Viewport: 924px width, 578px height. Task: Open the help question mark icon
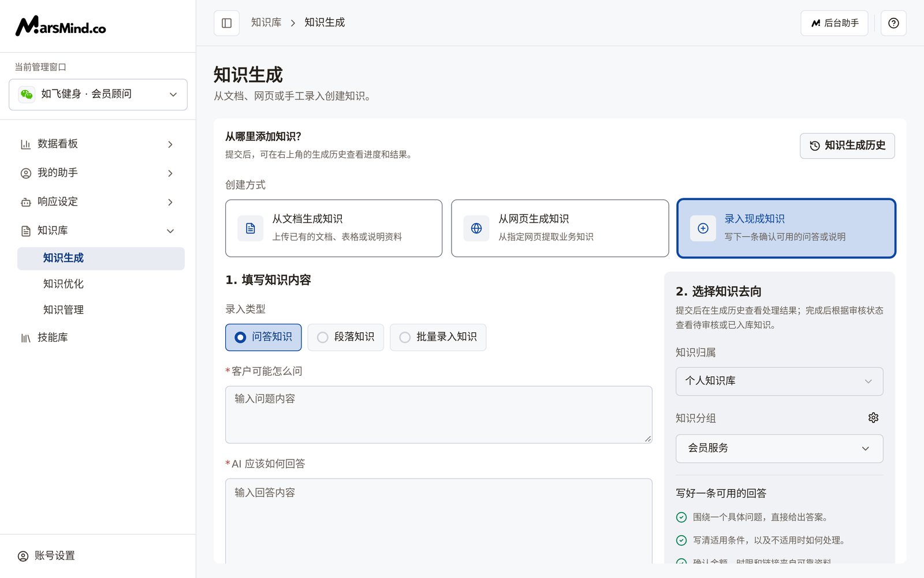point(893,23)
